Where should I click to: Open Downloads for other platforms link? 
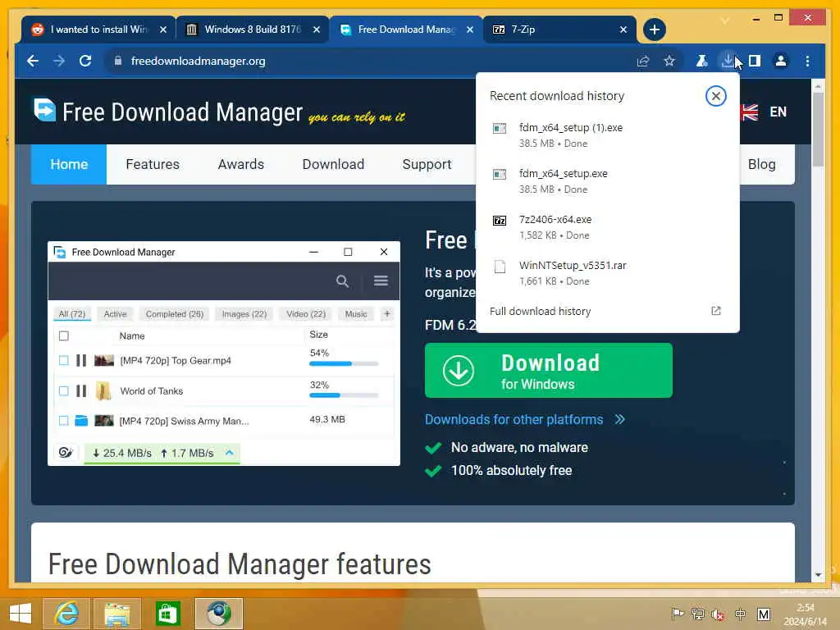pyautogui.click(x=525, y=419)
